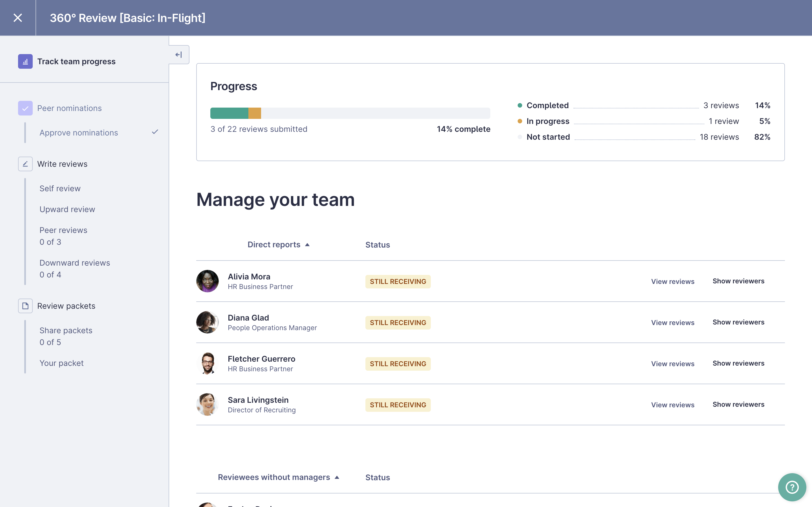Close the 360° Review screen

[x=17, y=17]
